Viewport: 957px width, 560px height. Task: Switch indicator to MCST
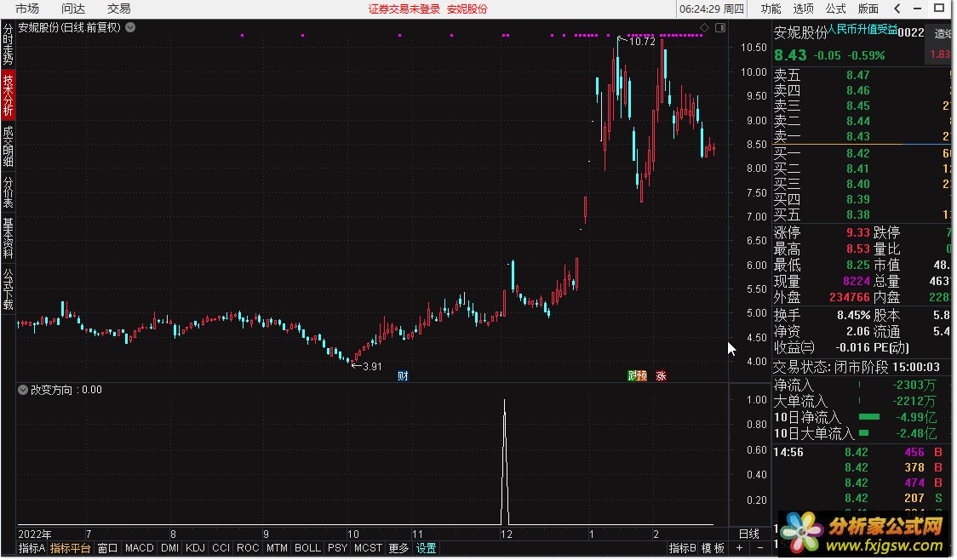coord(368,548)
